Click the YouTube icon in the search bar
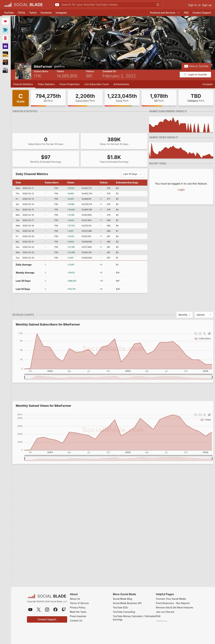Screen dimensions: 215x644 pyautogui.click(x=57, y=5)
